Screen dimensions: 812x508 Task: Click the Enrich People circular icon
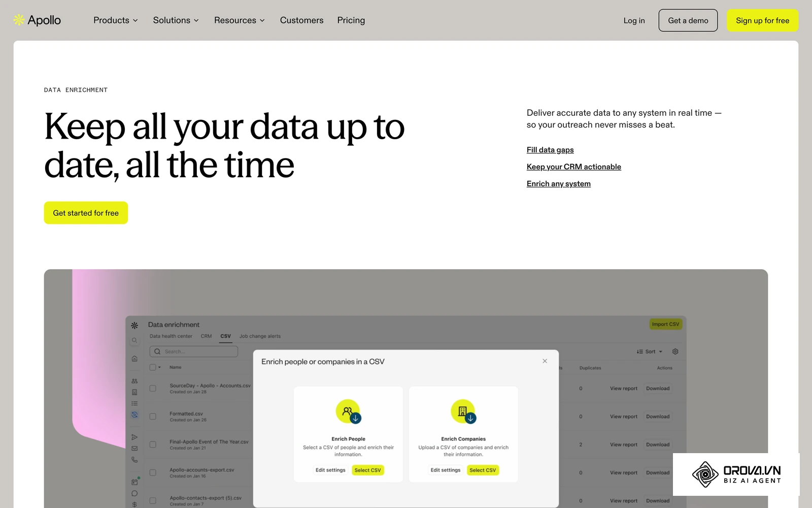coord(349,411)
